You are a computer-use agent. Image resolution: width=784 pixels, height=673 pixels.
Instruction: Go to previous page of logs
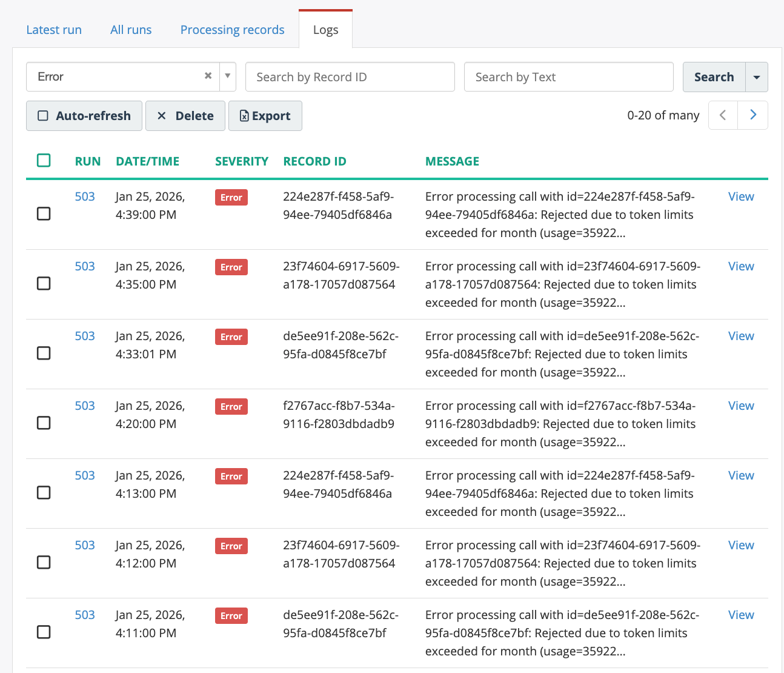click(723, 115)
